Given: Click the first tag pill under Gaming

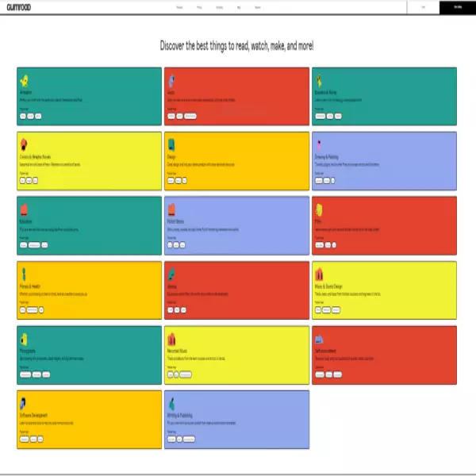Looking at the screenshot, I should [x=171, y=309].
